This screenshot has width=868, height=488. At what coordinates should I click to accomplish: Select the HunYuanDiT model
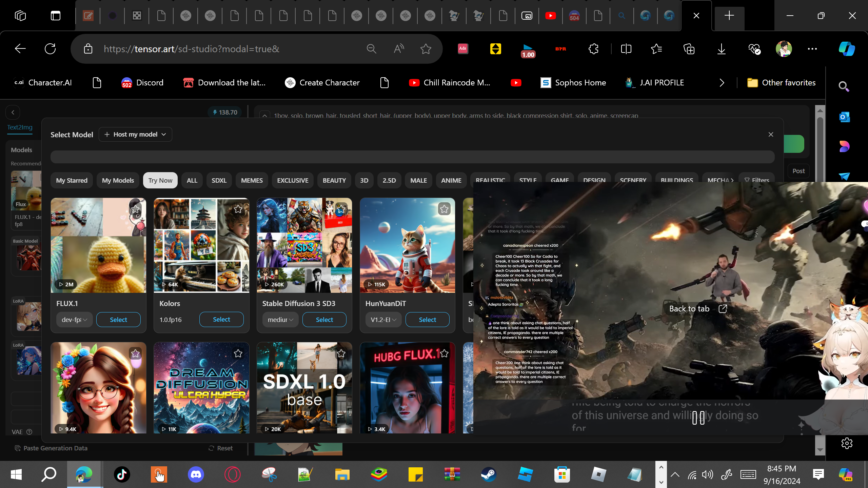click(x=428, y=320)
